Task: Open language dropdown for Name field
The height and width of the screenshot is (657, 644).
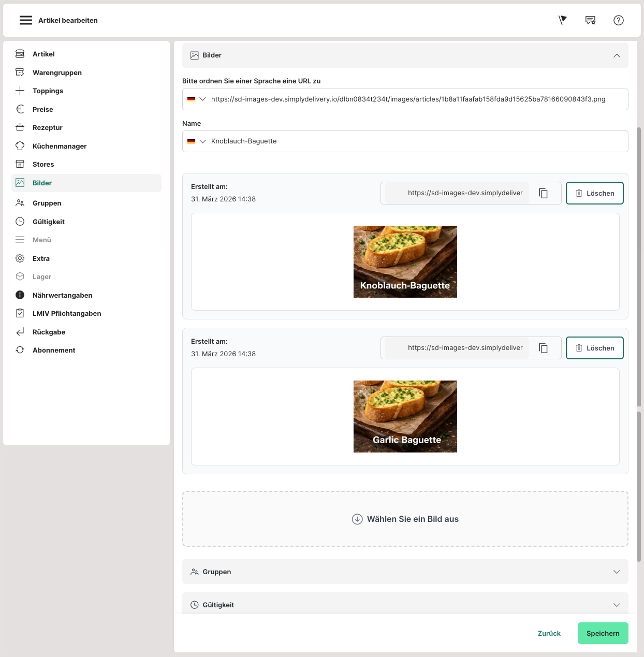Action: [197, 141]
